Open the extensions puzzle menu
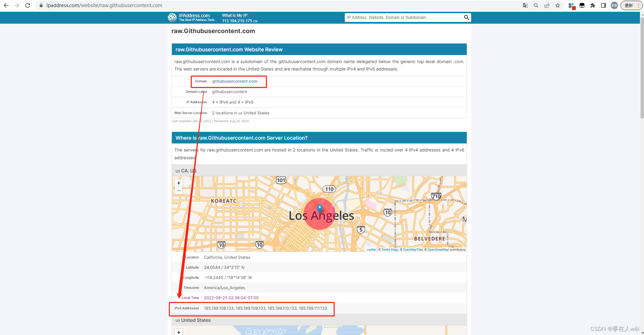 [593, 5]
